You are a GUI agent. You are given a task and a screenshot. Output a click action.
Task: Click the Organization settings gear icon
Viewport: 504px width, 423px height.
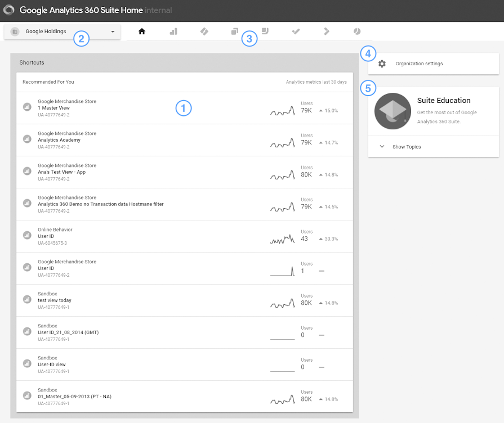(x=382, y=64)
